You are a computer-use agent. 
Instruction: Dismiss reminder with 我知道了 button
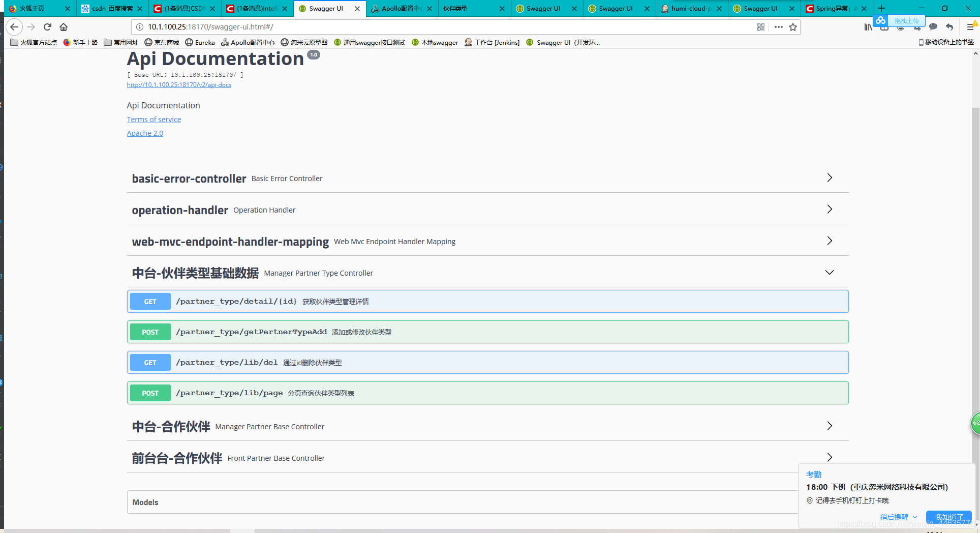tap(948, 517)
